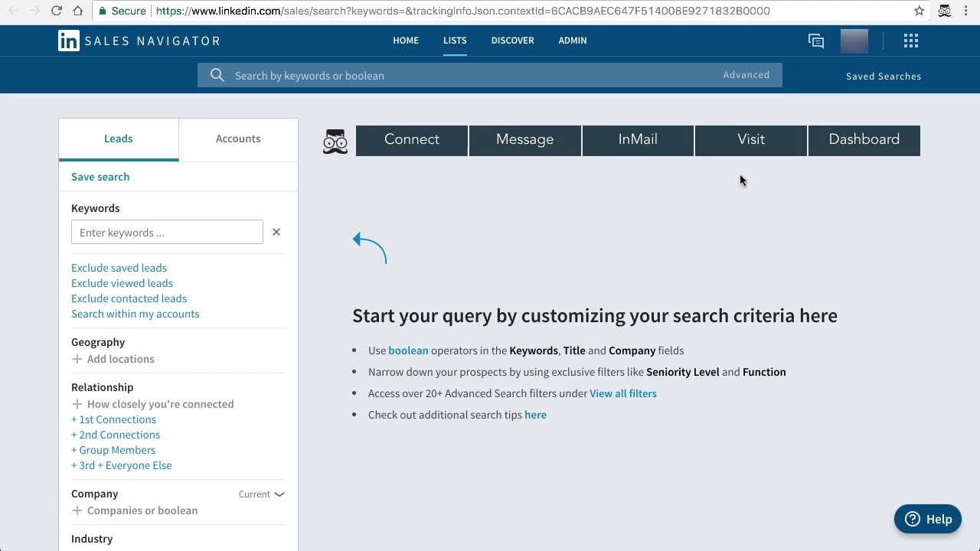Focus the Enter keywords field
Viewport: 980px width, 551px height.
click(x=167, y=233)
